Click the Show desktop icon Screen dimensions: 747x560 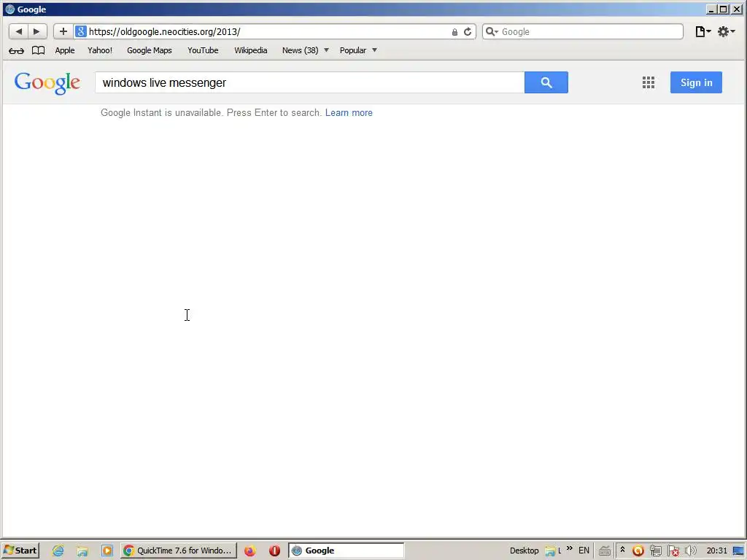coord(738,551)
